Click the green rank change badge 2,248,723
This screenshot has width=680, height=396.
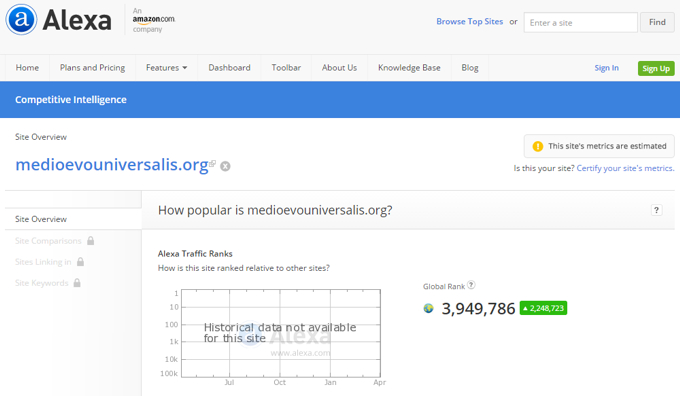(x=543, y=308)
